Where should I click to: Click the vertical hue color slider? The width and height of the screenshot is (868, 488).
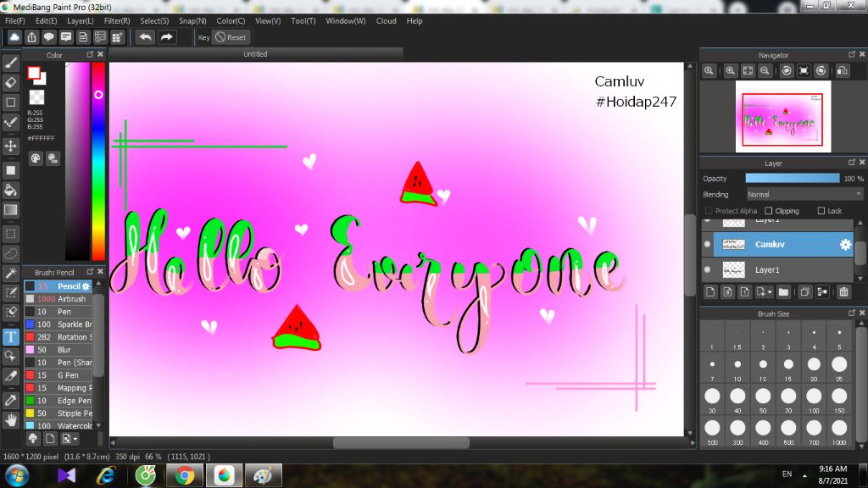pyautogui.click(x=98, y=161)
